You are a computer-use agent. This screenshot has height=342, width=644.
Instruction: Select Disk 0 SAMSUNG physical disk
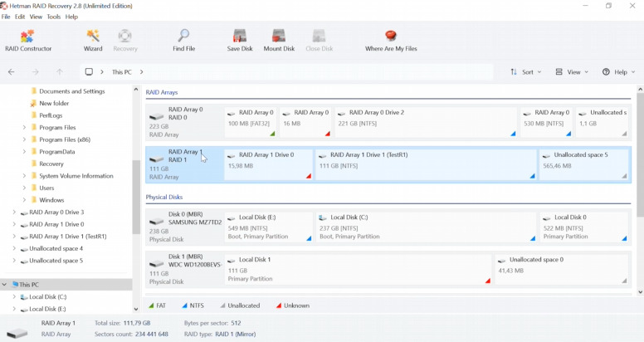[184, 227]
